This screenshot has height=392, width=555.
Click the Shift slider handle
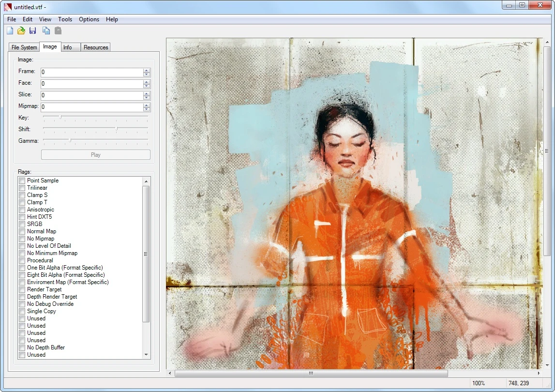[117, 129]
